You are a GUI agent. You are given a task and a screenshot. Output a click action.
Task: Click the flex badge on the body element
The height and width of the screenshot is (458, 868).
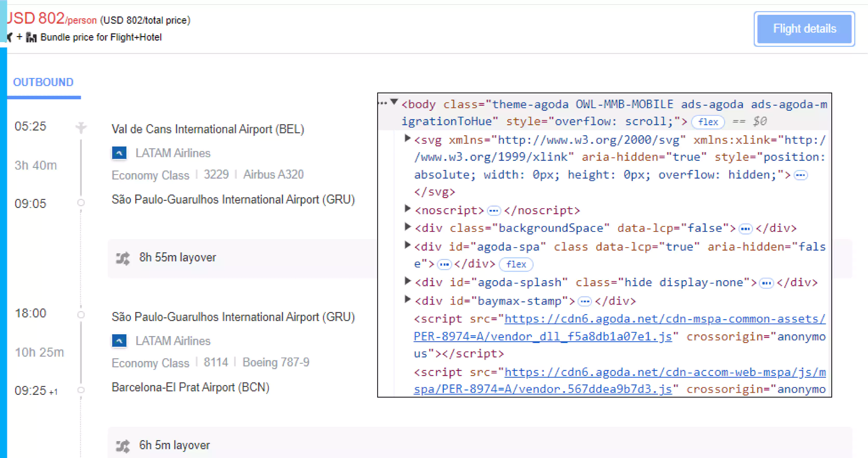pyautogui.click(x=708, y=122)
